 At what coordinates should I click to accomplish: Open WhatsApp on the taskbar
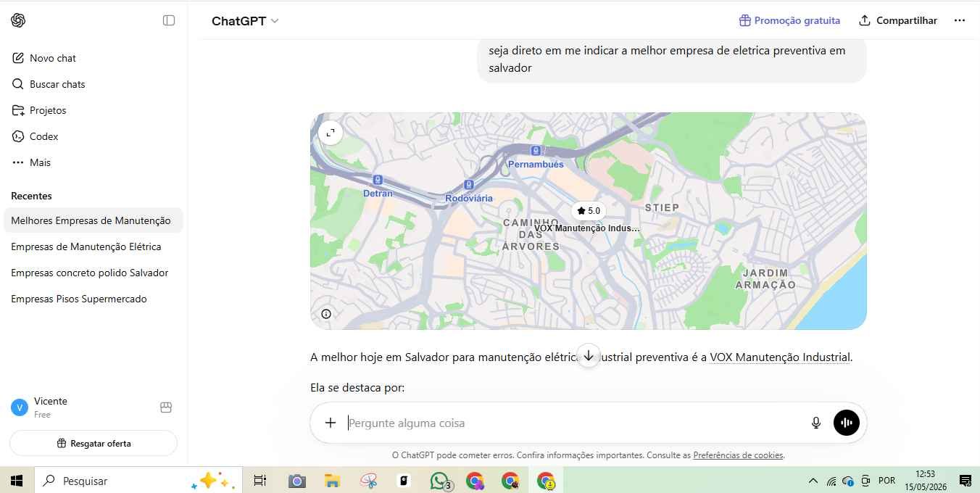click(x=440, y=481)
